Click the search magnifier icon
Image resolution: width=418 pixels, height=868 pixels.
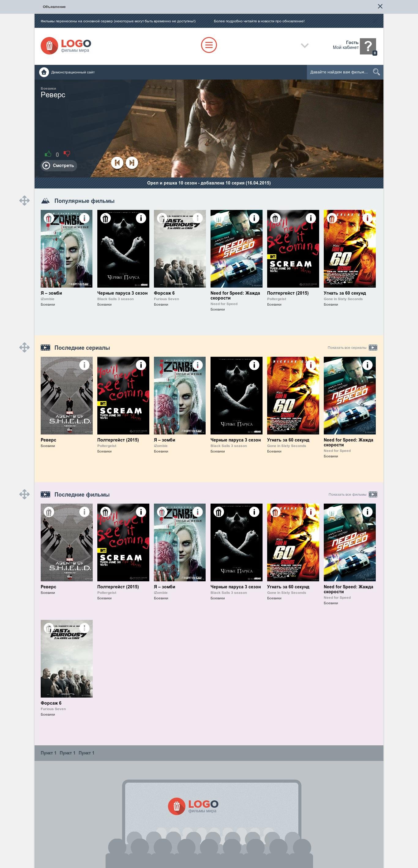click(x=376, y=72)
